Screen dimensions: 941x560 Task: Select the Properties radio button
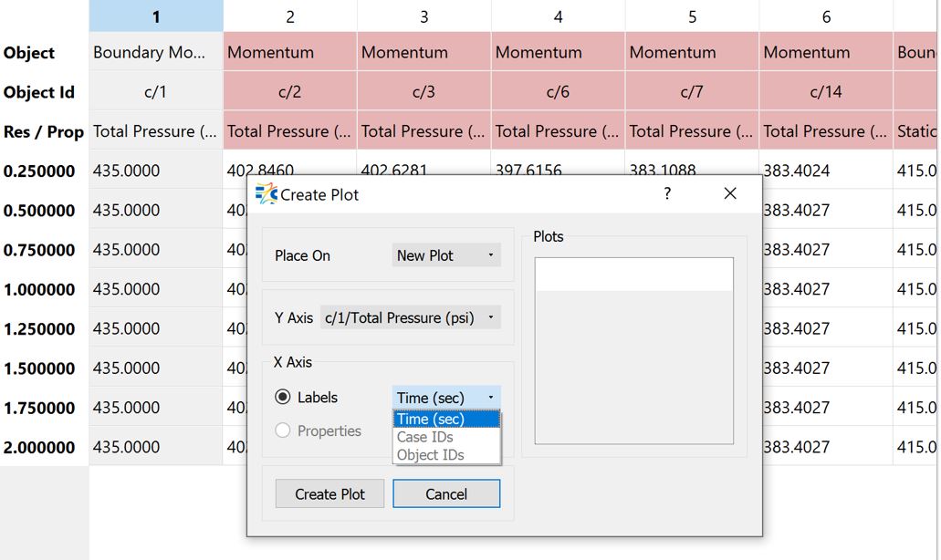click(x=283, y=431)
